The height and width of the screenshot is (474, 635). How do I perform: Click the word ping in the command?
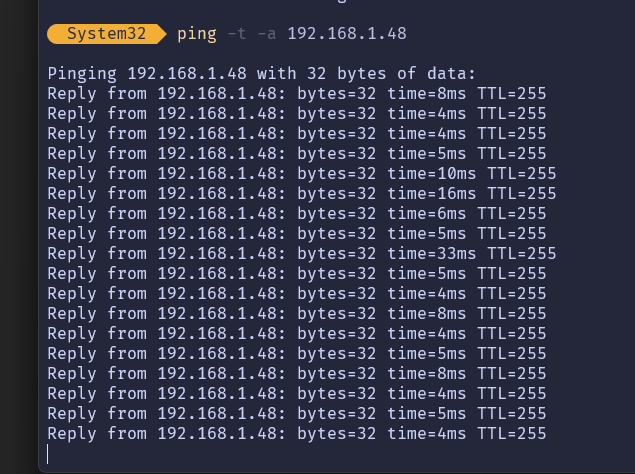coord(196,34)
